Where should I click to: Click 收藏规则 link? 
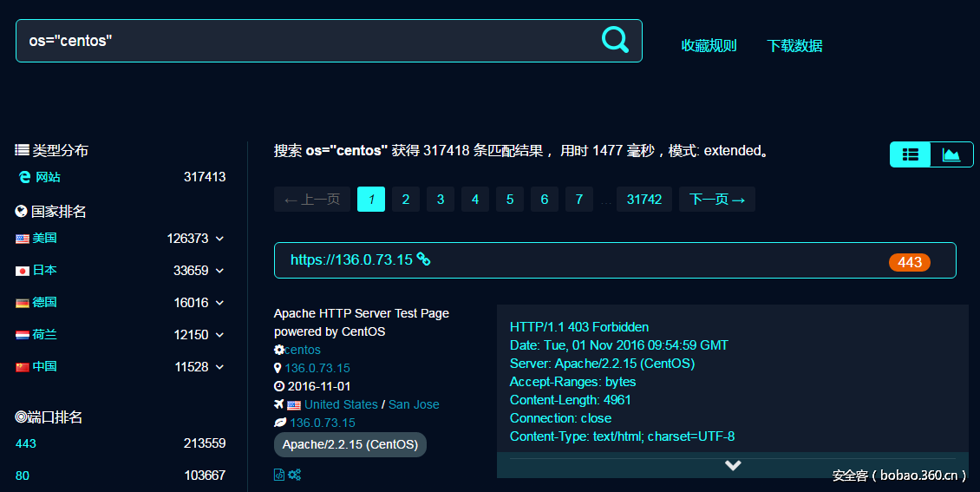(709, 46)
